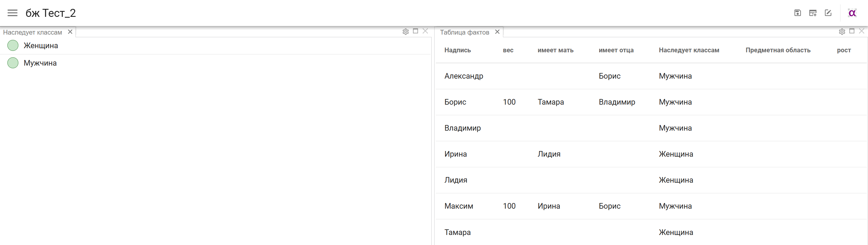Click father Владимир in Борис row
Viewport: 868px width, 245px height.
[x=617, y=102]
